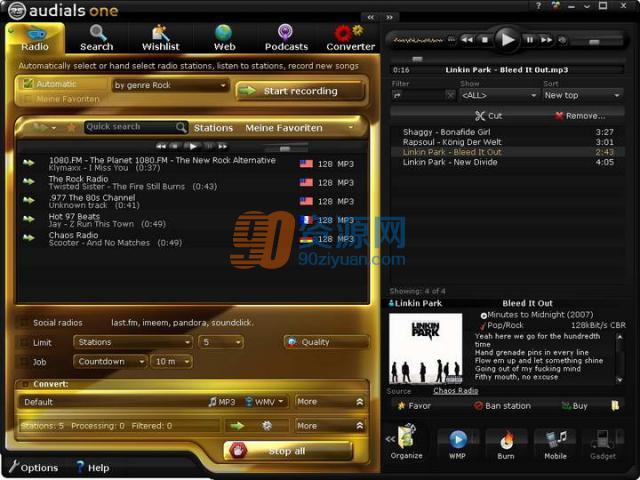Switch to the Converter tab
Viewport: 640px width, 480px height.
point(350,38)
